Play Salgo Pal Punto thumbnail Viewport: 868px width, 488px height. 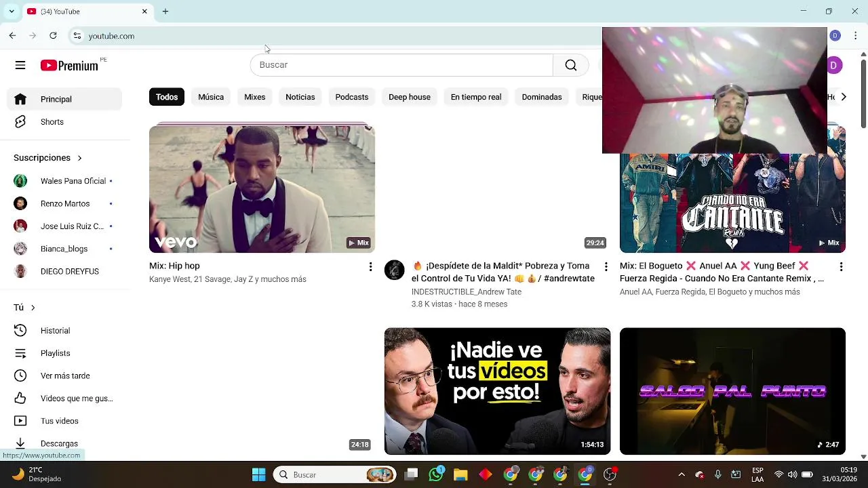(x=732, y=391)
